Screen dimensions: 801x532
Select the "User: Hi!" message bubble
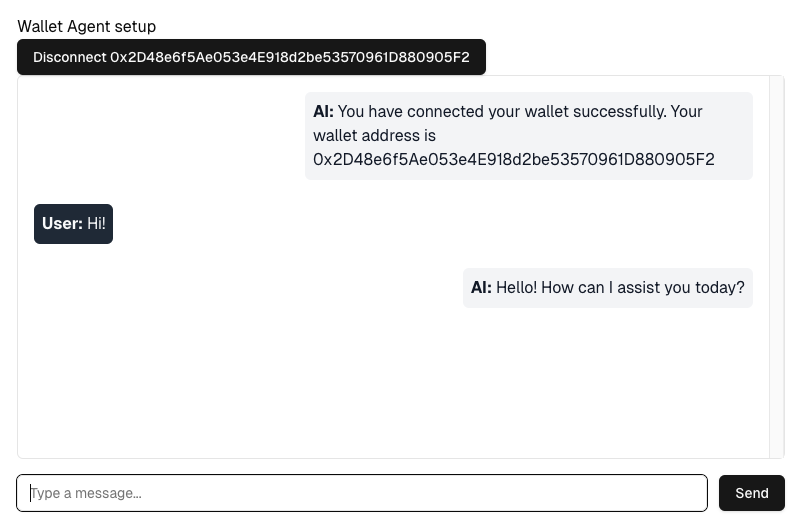(x=73, y=224)
